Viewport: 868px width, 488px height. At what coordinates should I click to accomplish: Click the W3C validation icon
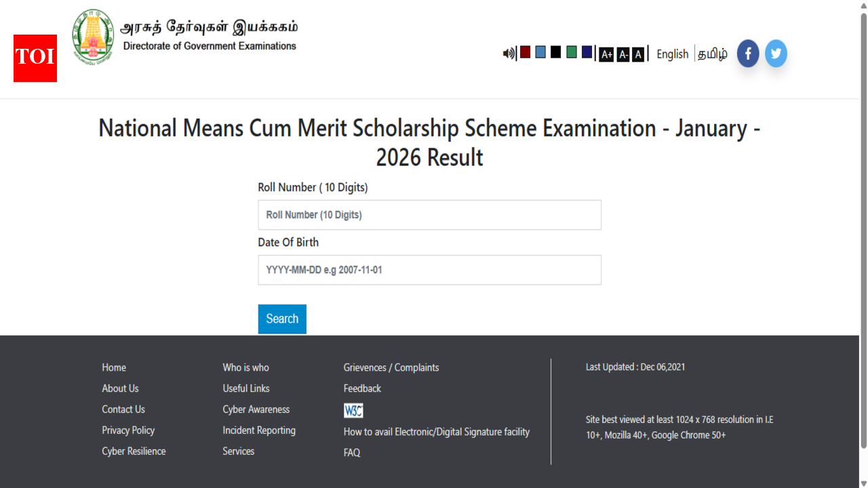point(353,410)
